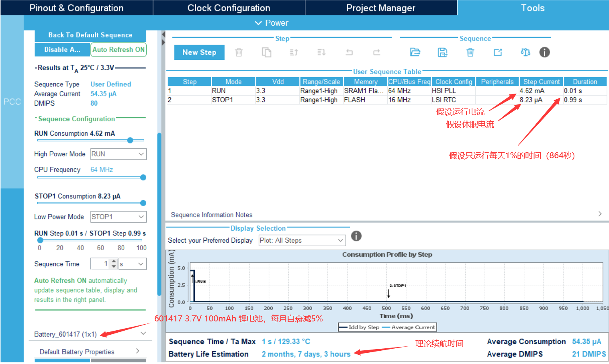Click the Average Consumption 54.35 µA value
609x364 pixels.
click(x=587, y=342)
